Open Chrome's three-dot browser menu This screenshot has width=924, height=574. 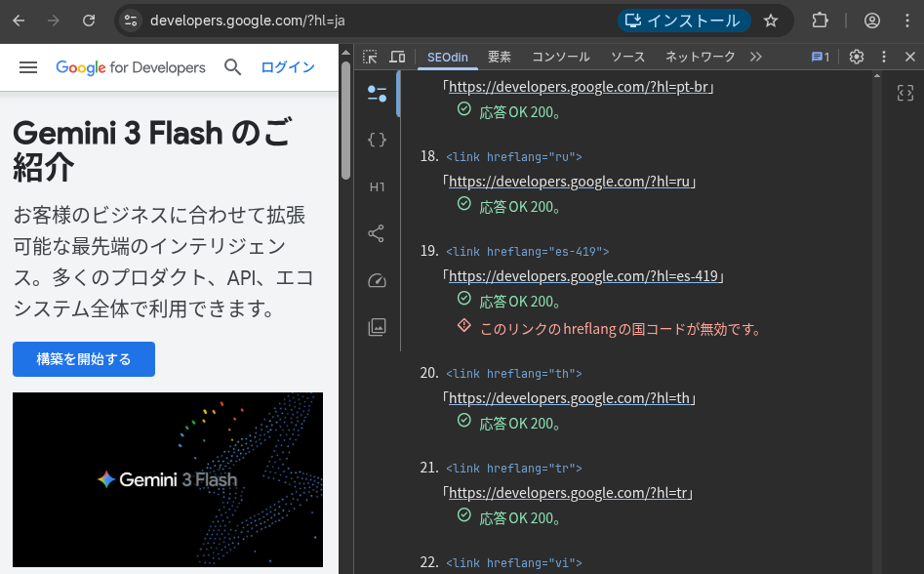(905, 20)
